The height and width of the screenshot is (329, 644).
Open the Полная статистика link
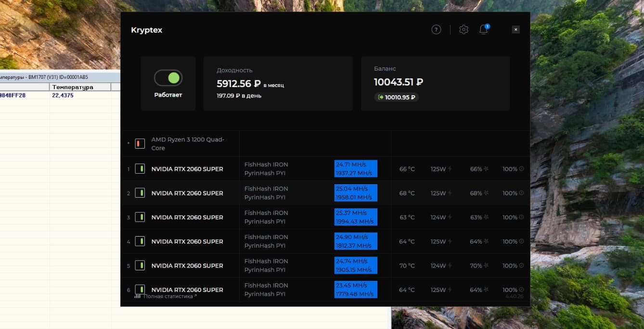tap(168, 296)
